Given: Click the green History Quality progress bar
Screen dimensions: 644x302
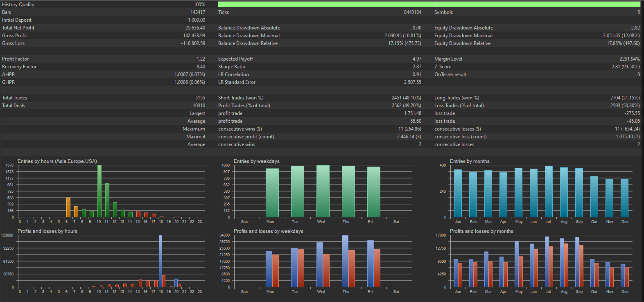Looking at the screenshot, I should tap(429, 5).
